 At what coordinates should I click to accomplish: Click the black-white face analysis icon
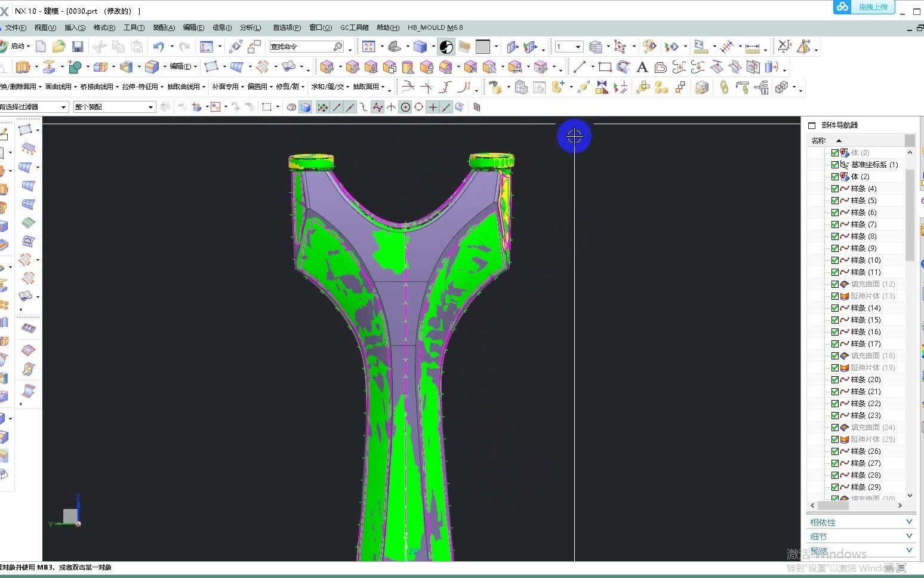[446, 47]
